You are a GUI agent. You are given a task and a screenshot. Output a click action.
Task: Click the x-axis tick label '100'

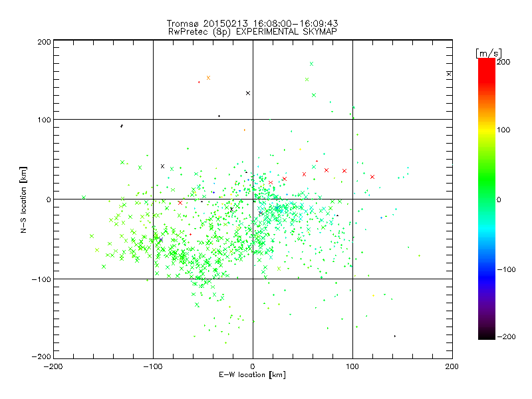(x=352, y=366)
